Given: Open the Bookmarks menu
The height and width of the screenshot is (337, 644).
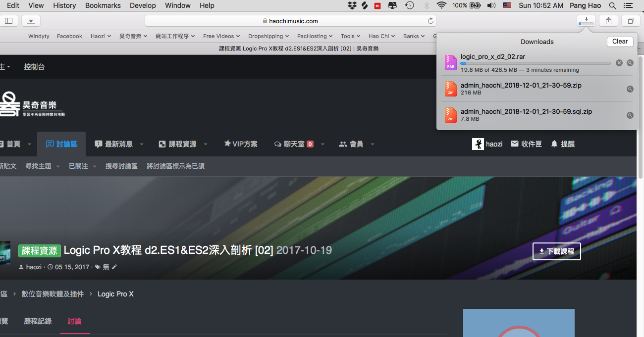Looking at the screenshot, I should [x=103, y=5].
